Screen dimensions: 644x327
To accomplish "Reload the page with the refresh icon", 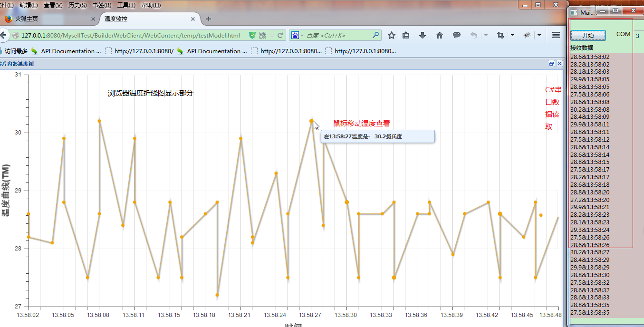I will pos(280,35).
